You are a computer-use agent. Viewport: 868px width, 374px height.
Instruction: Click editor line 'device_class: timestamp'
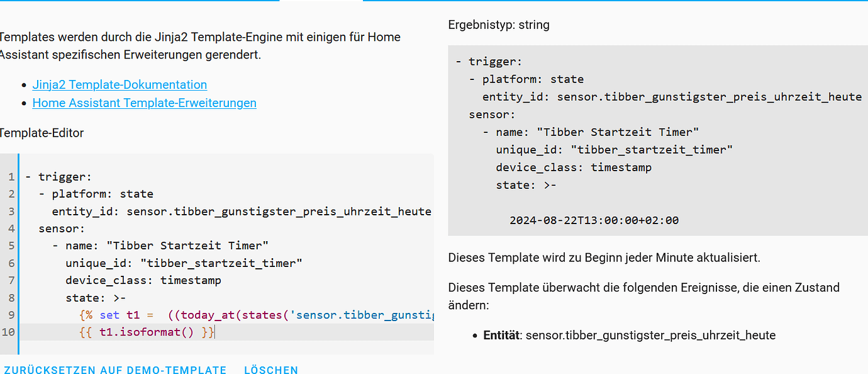click(x=143, y=280)
